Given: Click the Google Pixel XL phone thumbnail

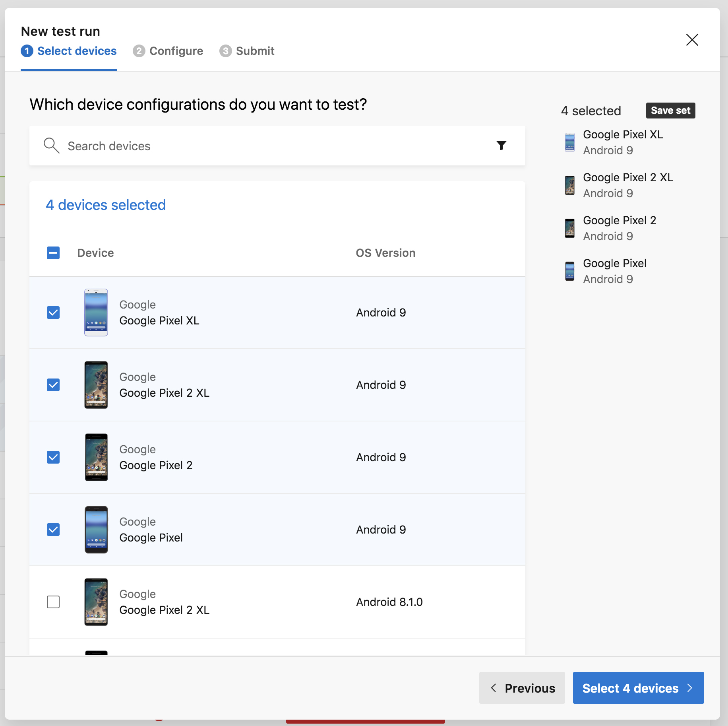Looking at the screenshot, I should click(x=96, y=313).
